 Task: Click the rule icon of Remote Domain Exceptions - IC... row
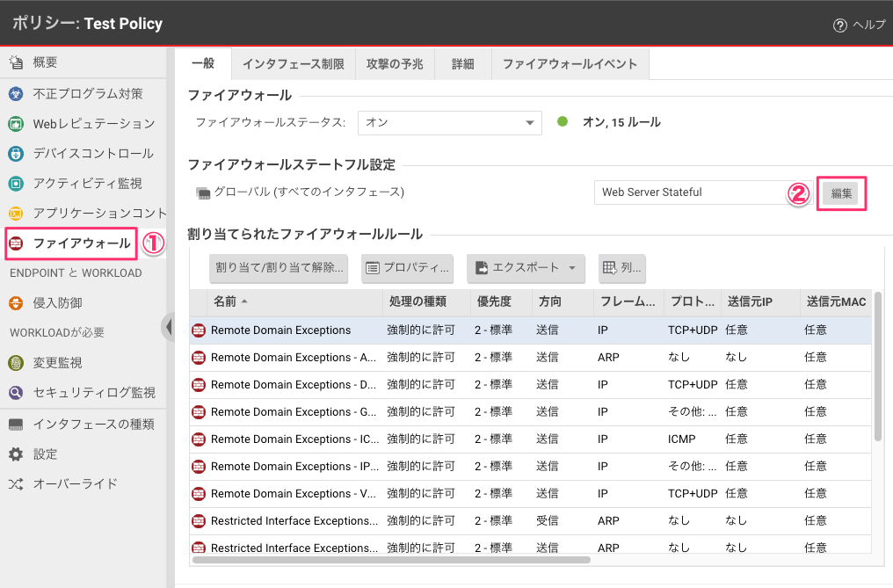[199, 439]
